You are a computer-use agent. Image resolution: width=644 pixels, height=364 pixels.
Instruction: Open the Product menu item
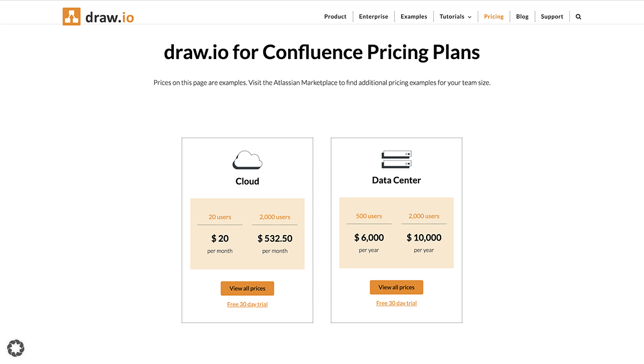click(335, 17)
